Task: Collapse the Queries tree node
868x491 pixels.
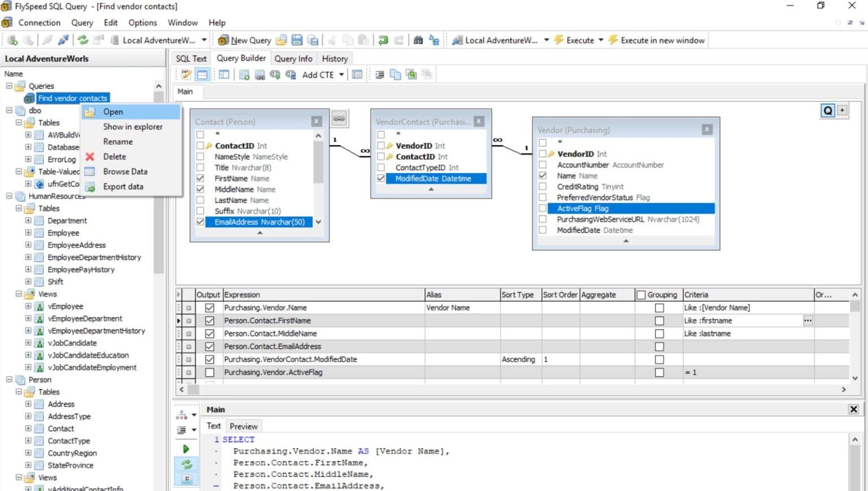Action: [9, 85]
